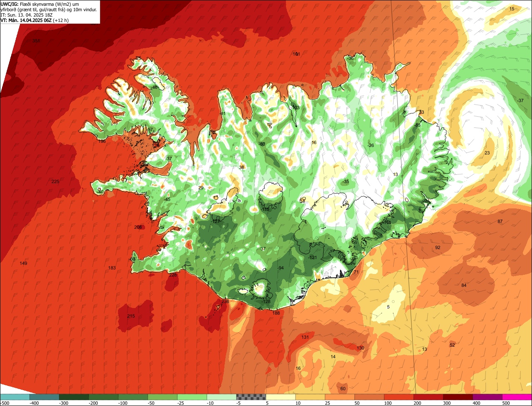Screen dimensions: 532x406
Task: Click the 15 value in the top-right corner
Action: click(512, 9)
